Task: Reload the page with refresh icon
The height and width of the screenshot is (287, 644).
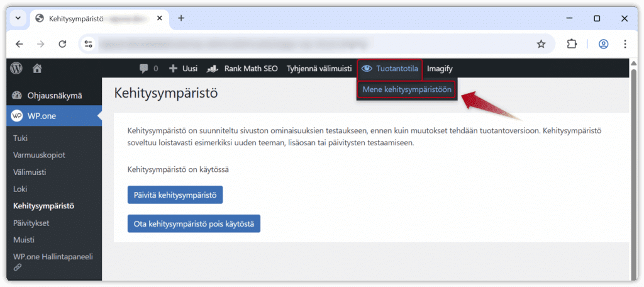Action: tap(62, 44)
